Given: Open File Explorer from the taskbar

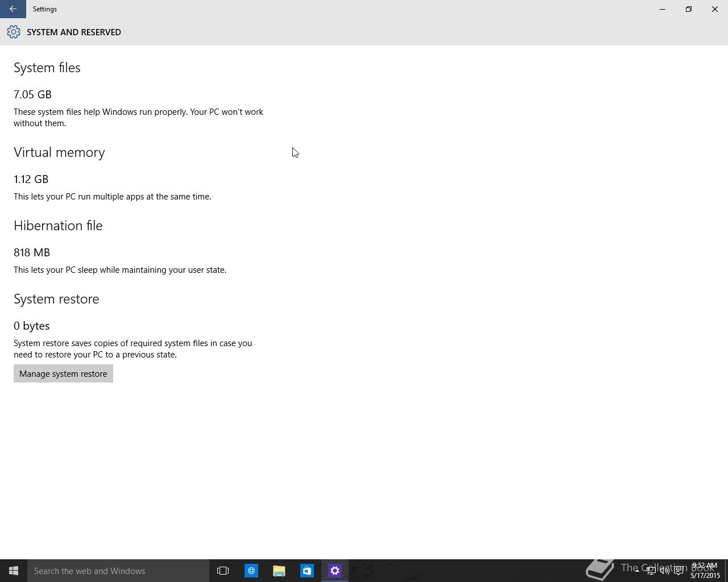Looking at the screenshot, I should (279, 571).
